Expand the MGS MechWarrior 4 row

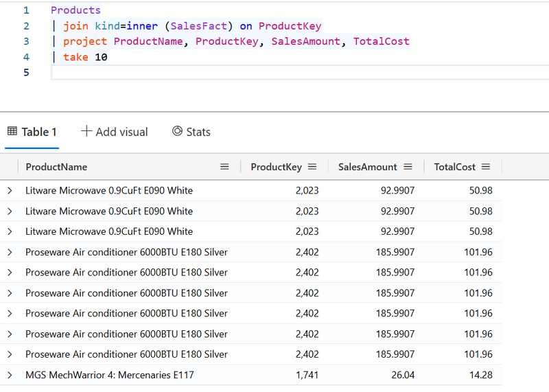[x=10, y=376]
